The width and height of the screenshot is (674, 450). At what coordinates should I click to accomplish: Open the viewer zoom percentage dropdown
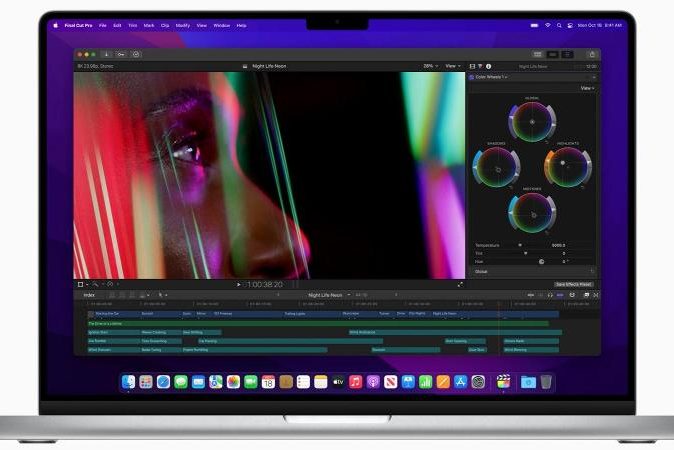coord(430,66)
